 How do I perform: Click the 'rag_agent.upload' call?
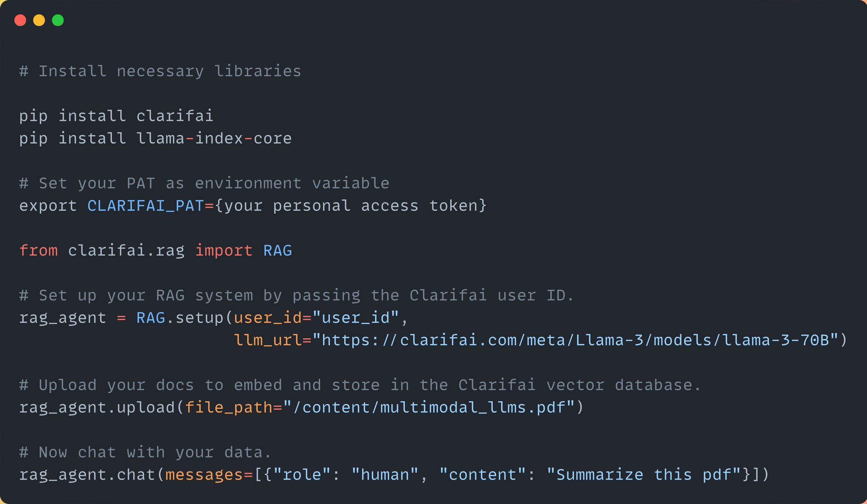click(97, 408)
